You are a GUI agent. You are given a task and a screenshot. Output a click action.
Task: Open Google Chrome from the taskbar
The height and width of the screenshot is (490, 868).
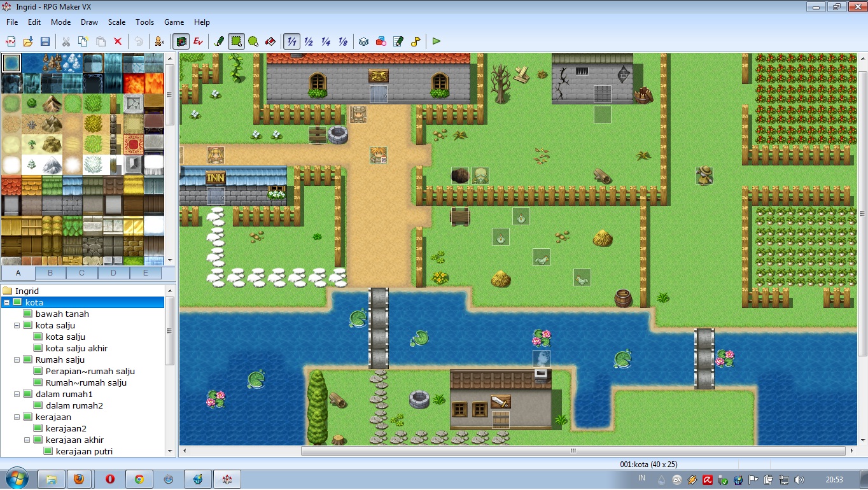click(x=139, y=479)
